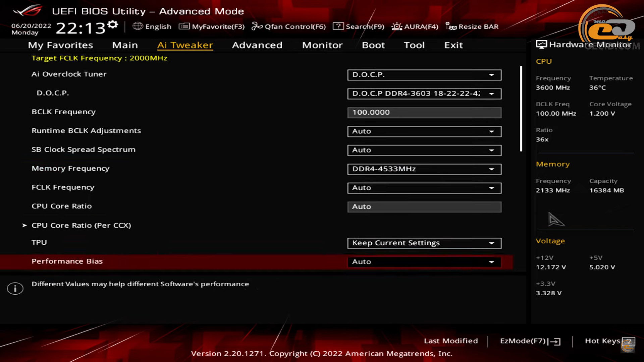644x362 pixels.
Task: Click the Memory Frequency value 2133 MHz
Action: tap(553, 190)
